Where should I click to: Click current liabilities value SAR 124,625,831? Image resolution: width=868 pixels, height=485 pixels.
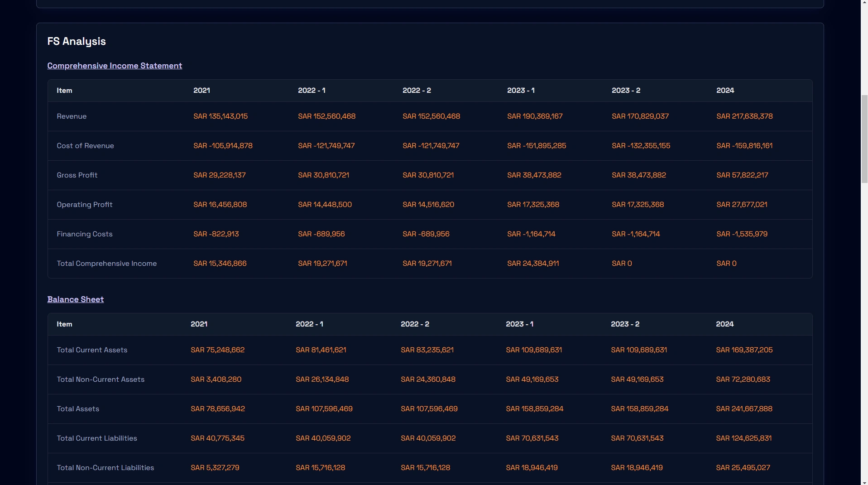pos(743,438)
